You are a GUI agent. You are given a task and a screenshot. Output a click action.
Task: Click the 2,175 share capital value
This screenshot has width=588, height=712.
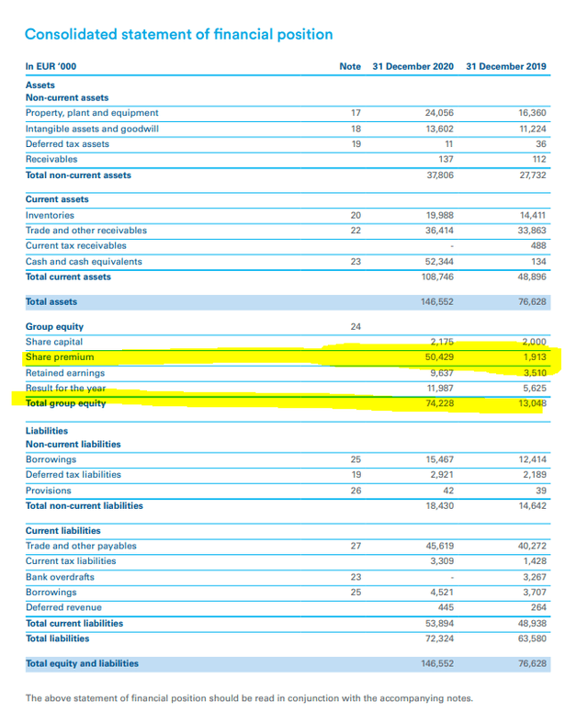click(442, 342)
